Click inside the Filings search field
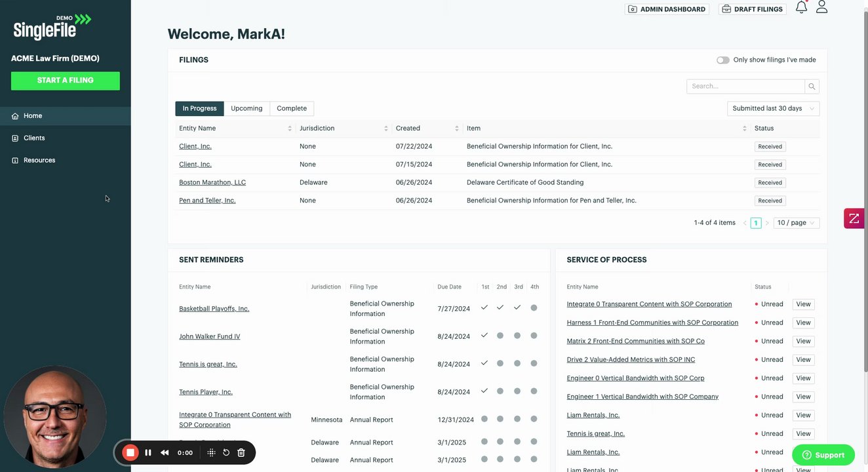This screenshot has width=868, height=472. pos(745,87)
